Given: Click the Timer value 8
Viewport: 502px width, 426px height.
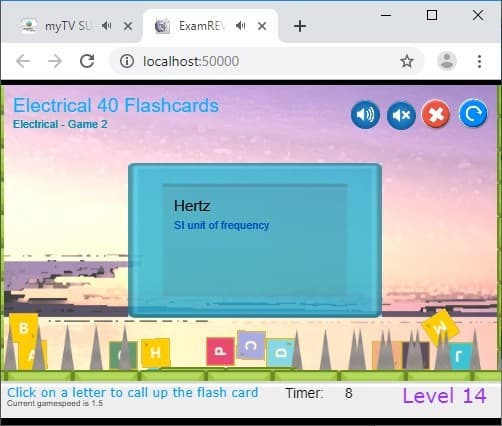Looking at the screenshot, I should tap(349, 393).
